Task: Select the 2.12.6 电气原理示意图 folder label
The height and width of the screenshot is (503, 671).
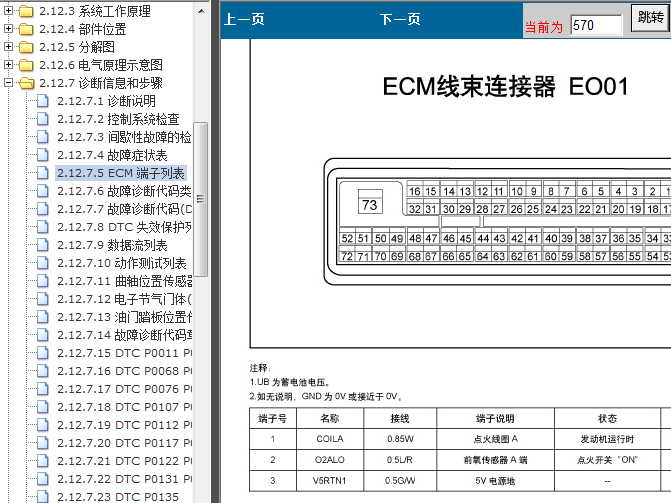Action: click(x=101, y=65)
